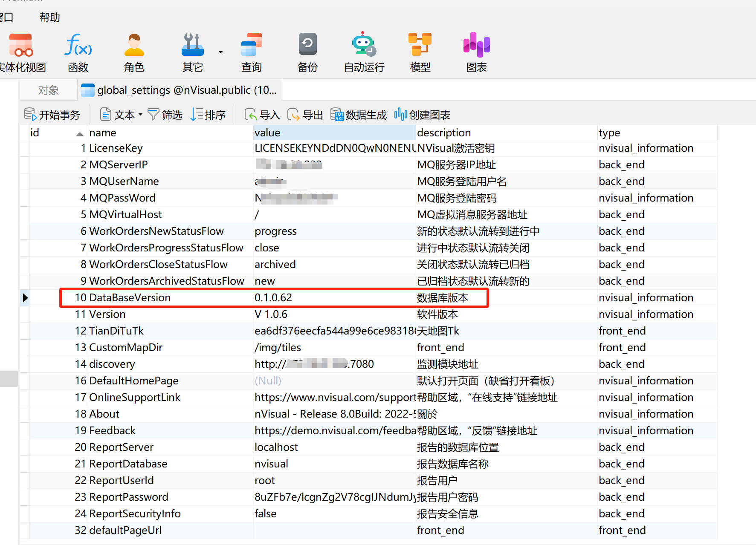Select the About name cell
Viewport: 756px width, 545px height.
pyautogui.click(x=171, y=414)
